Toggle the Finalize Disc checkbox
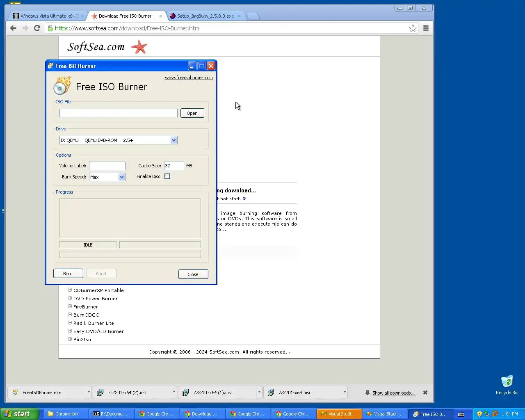 (x=167, y=176)
